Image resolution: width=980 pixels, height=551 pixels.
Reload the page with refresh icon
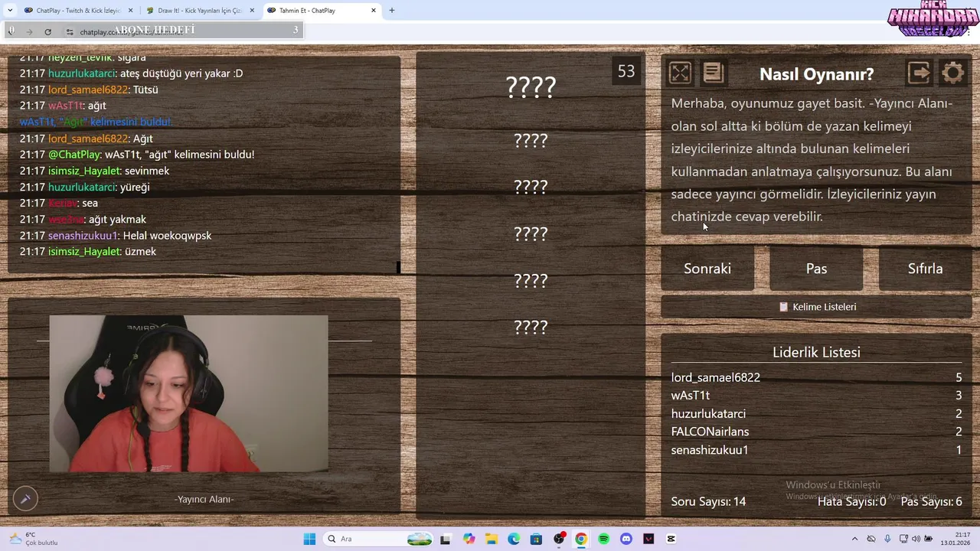click(47, 31)
